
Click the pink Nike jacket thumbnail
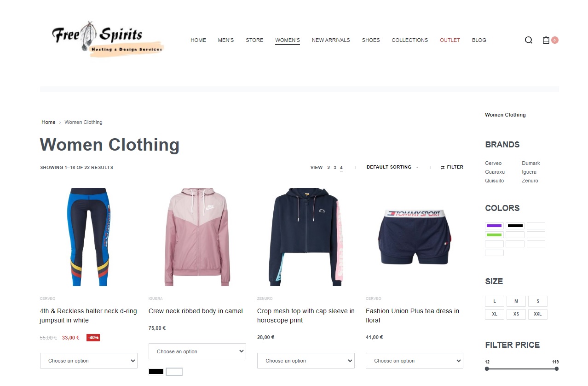(x=197, y=237)
